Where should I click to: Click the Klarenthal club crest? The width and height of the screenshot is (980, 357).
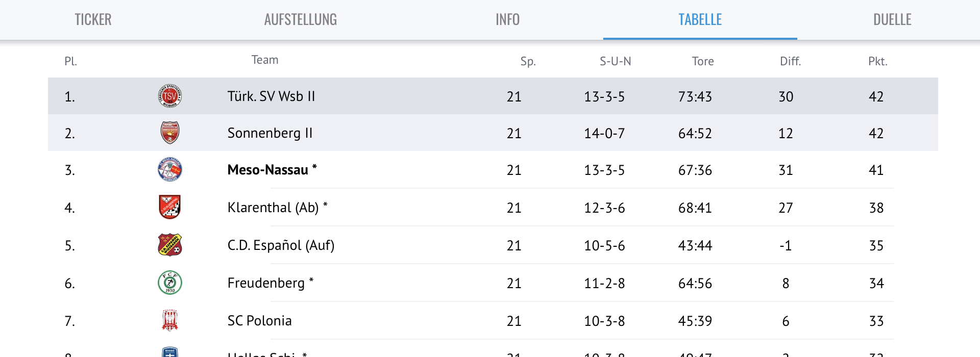tap(170, 208)
